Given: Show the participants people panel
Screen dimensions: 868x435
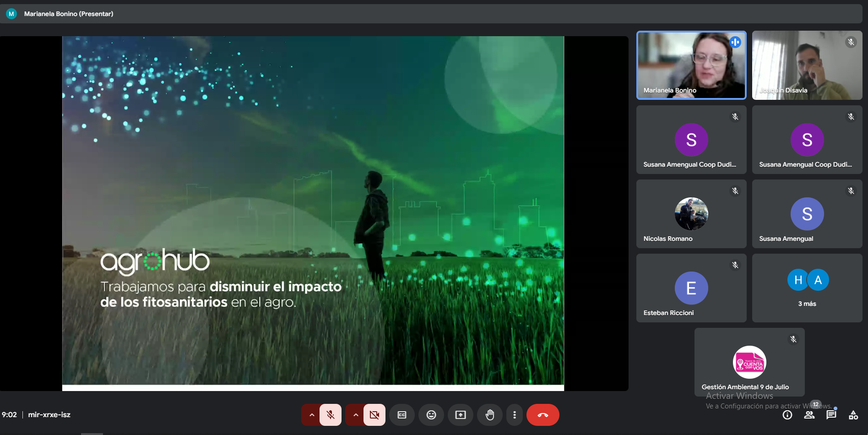Looking at the screenshot, I should click(x=809, y=415).
